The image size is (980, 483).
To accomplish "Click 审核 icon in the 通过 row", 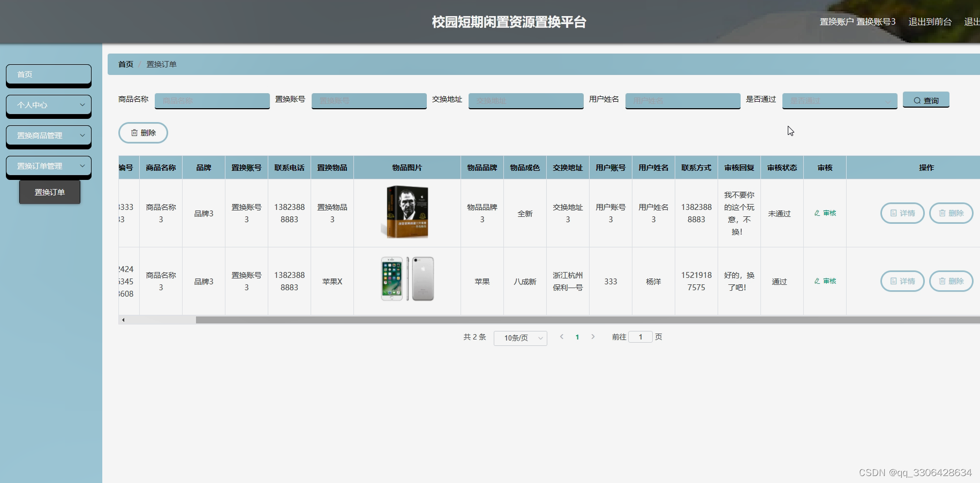I will pos(825,281).
